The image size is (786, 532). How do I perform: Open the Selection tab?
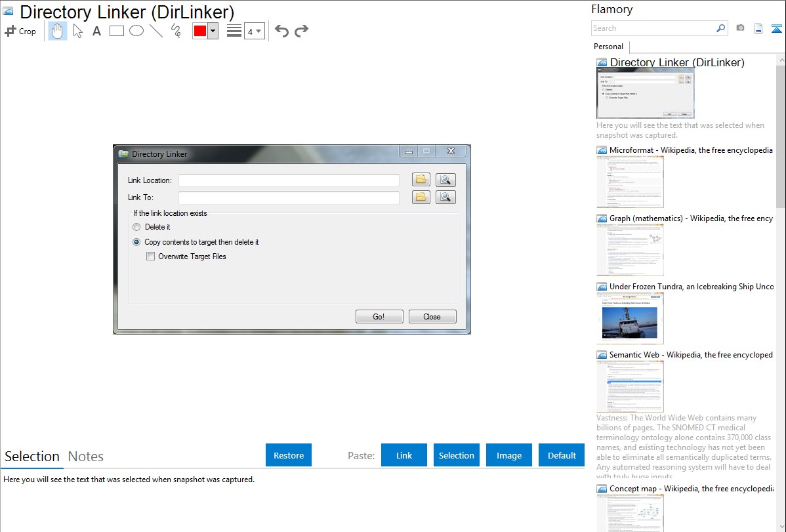point(32,457)
